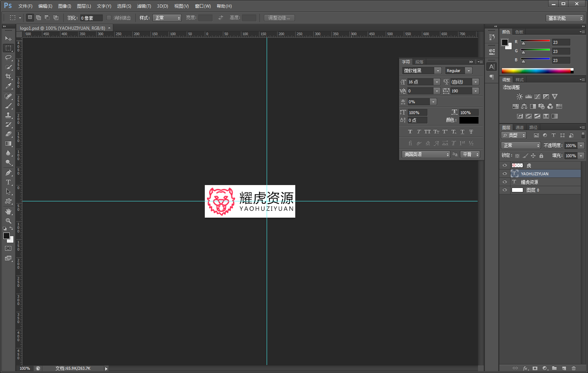Hide the 图层 0 layer
Image resolution: width=588 pixels, height=373 pixels.
(505, 190)
